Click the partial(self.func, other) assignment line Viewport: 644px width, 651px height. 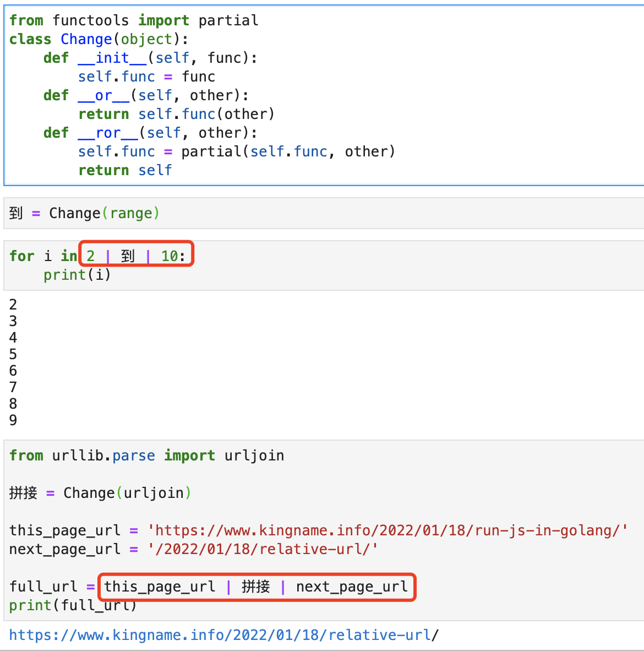[x=237, y=151]
